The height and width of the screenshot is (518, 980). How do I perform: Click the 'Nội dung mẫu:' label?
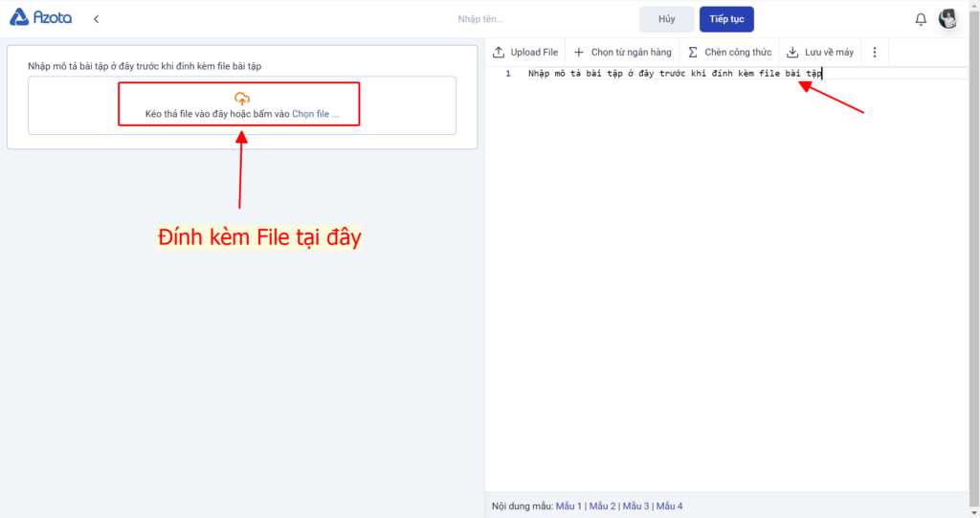523,506
